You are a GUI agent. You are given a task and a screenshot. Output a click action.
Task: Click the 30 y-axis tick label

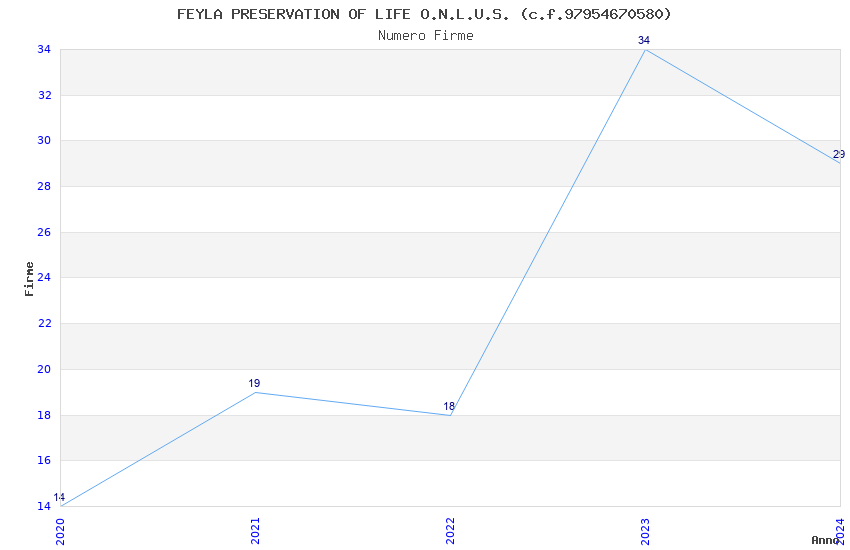(44, 140)
